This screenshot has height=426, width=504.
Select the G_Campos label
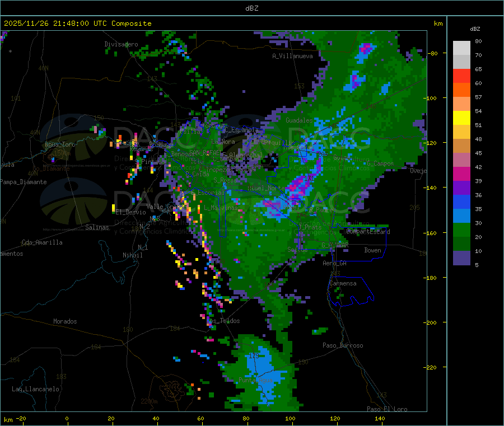tap(380, 163)
